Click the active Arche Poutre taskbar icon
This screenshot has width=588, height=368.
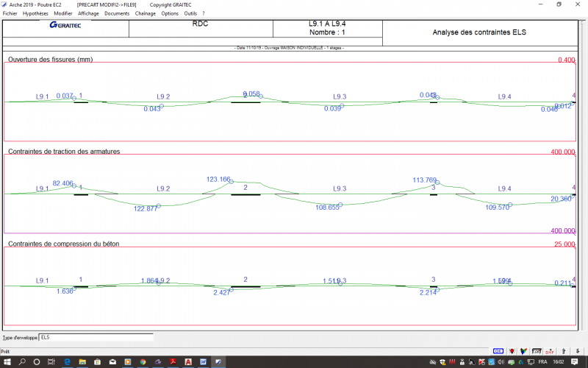click(x=218, y=362)
